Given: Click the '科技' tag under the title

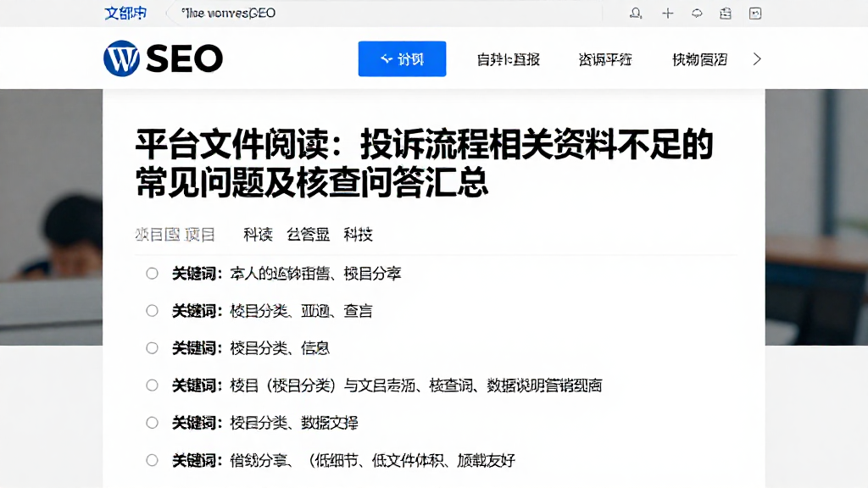Looking at the screenshot, I should tap(359, 235).
